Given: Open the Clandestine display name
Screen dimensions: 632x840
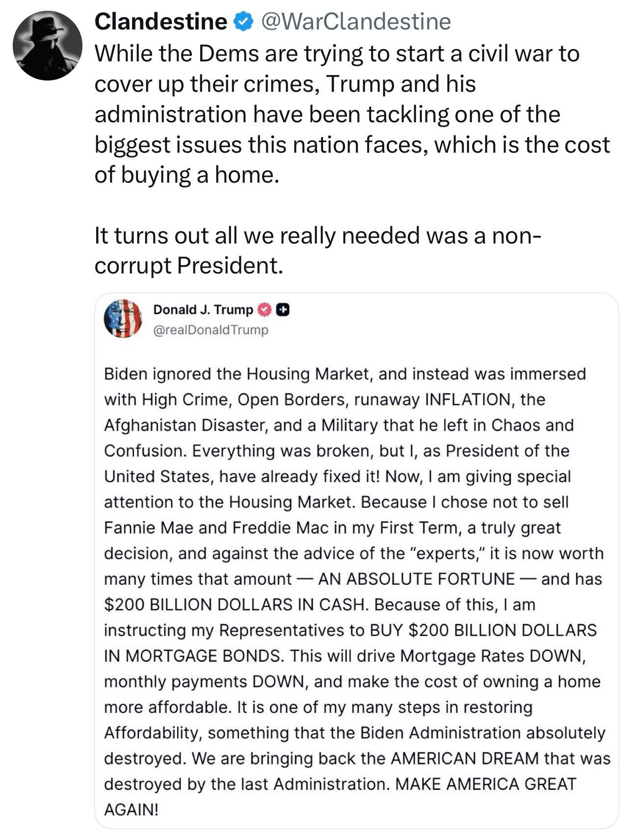Looking at the screenshot, I should 160,22.
